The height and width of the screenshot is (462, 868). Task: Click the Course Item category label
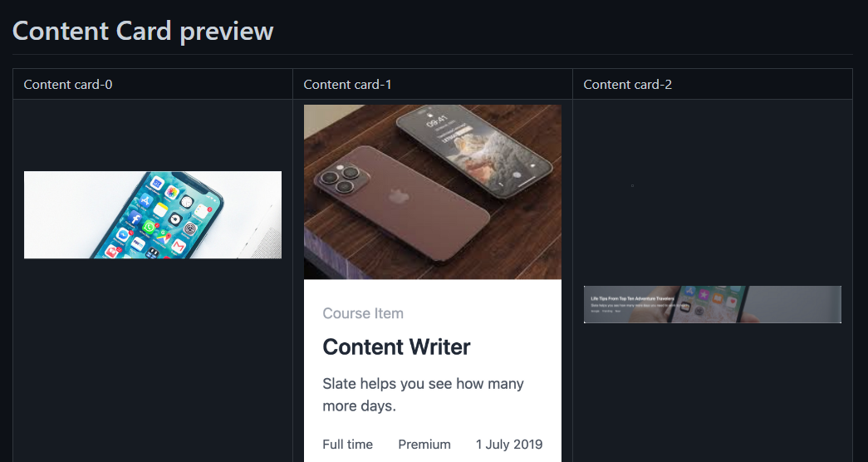(x=363, y=313)
